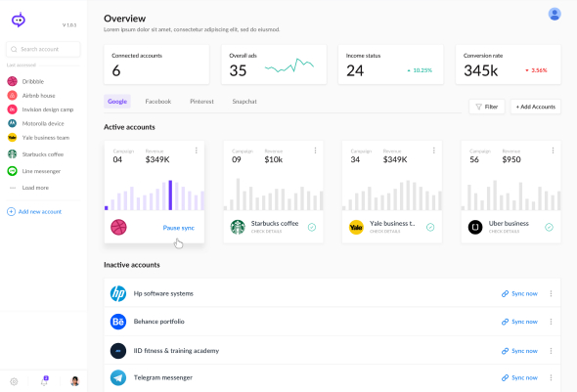The width and height of the screenshot is (577, 392).
Task: Click the Connected accounts stat card
Action: [x=156, y=65]
